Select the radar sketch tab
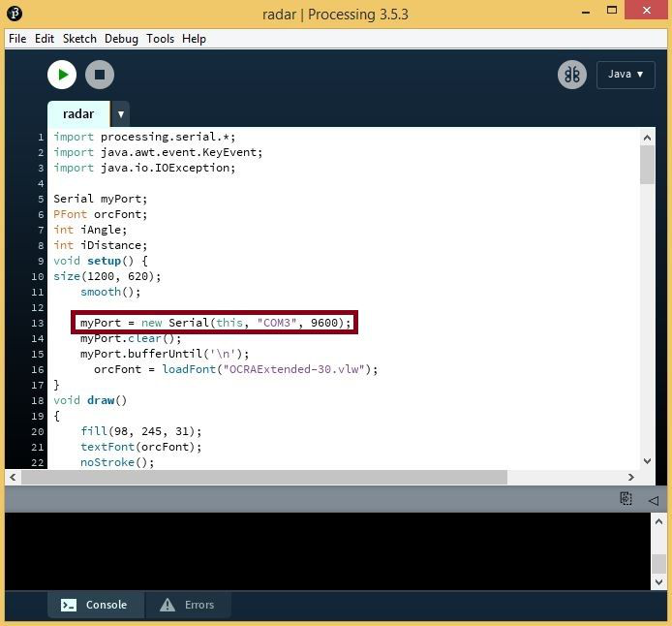 (78, 114)
